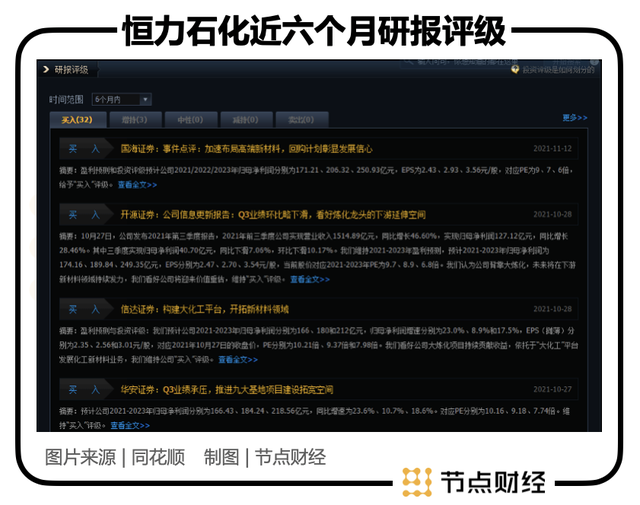This screenshot has width=640, height=505.
Task: Open the 时间范围 6个月内 dropdown
Action: 121,100
